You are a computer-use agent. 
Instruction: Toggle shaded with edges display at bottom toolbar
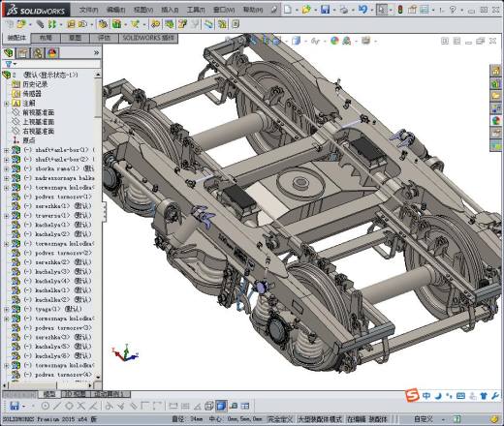coord(221,406)
